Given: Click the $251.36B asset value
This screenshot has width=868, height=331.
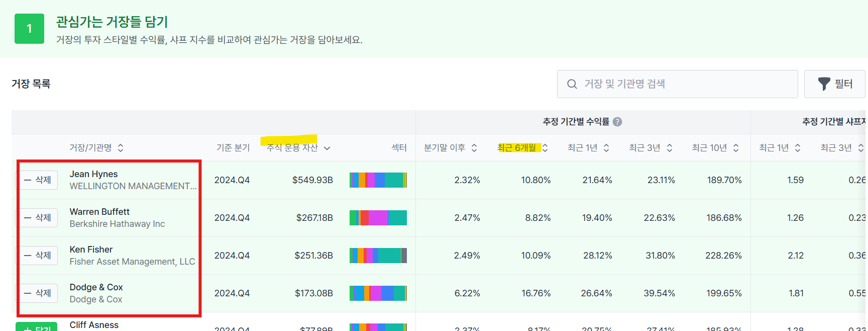Looking at the screenshot, I should 313,256.
